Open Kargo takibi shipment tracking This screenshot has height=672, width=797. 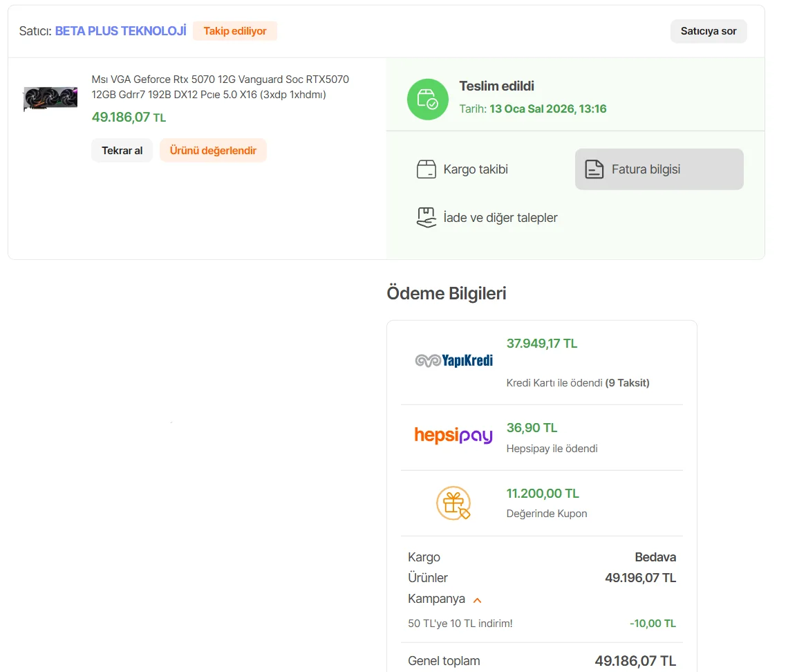point(476,169)
